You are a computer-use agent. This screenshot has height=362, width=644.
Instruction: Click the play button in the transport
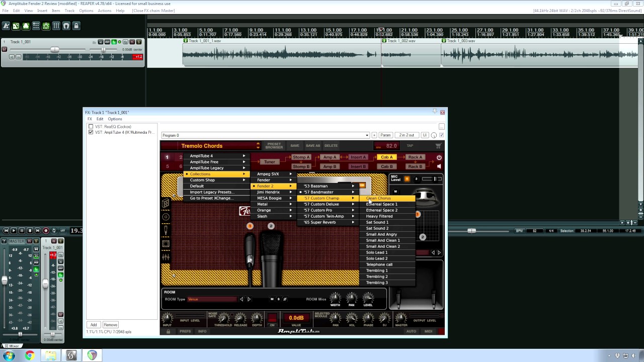click(x=14, y=231)
